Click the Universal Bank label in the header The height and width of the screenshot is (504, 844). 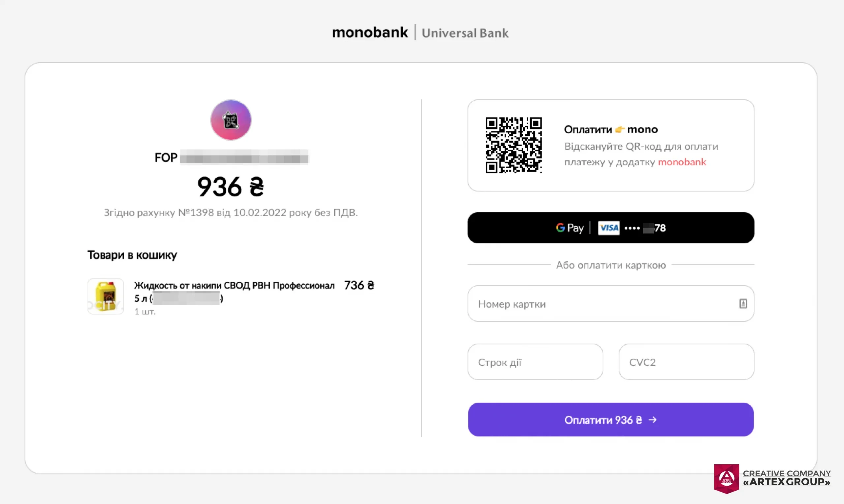coord(465,33)
